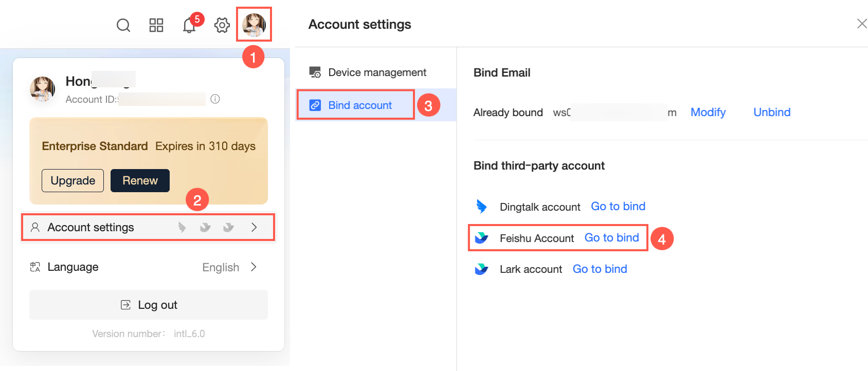Open the settings gear icon
Viewport: 868px width, 371px height.
pyautogui.click(x=222, y=25)
